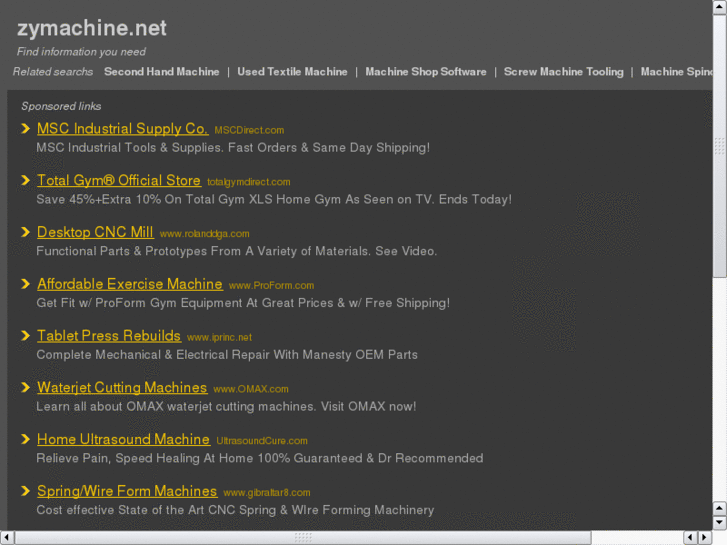Click the 'Save 45%+Extra 10%' description text
The height and width of the screenshot is (545, 727).
click(274, 199)
